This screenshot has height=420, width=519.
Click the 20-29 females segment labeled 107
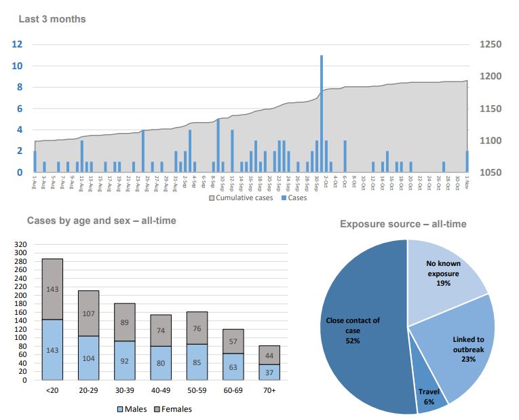point(89,313)
